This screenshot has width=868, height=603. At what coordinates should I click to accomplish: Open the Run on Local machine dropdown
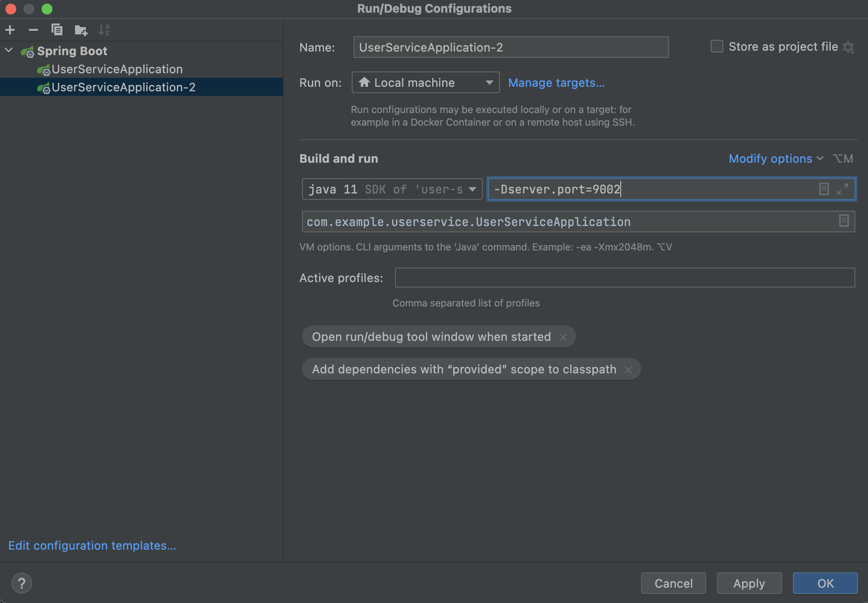(425, 83)
